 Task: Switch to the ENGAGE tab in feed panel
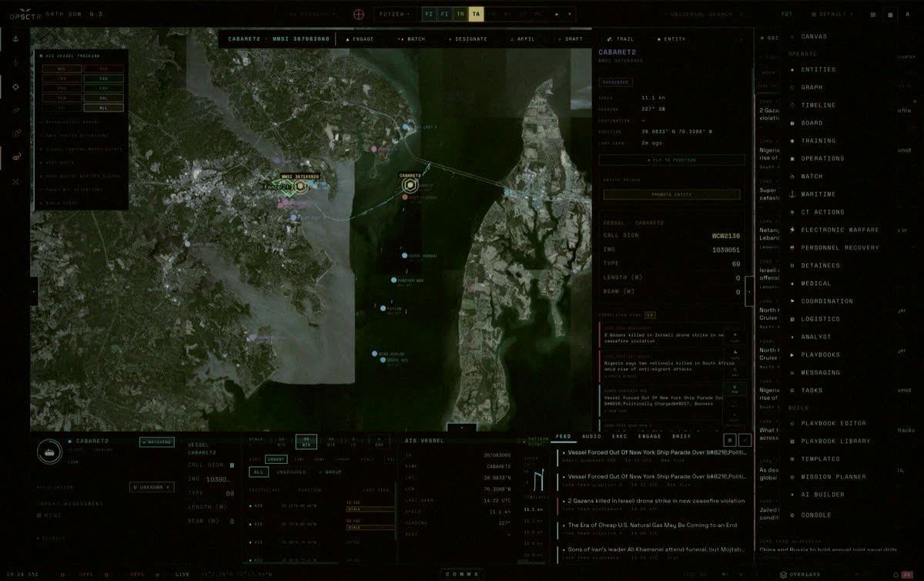649,436
